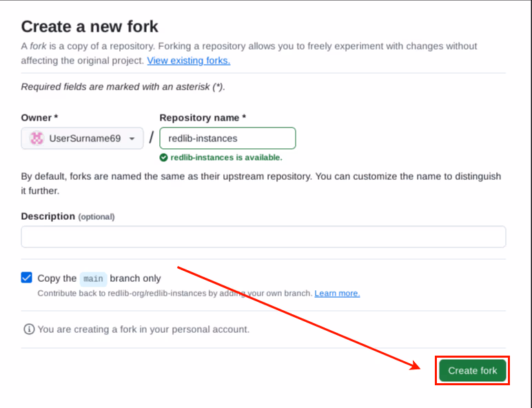Follow the Learn more link

pos(337,294)
